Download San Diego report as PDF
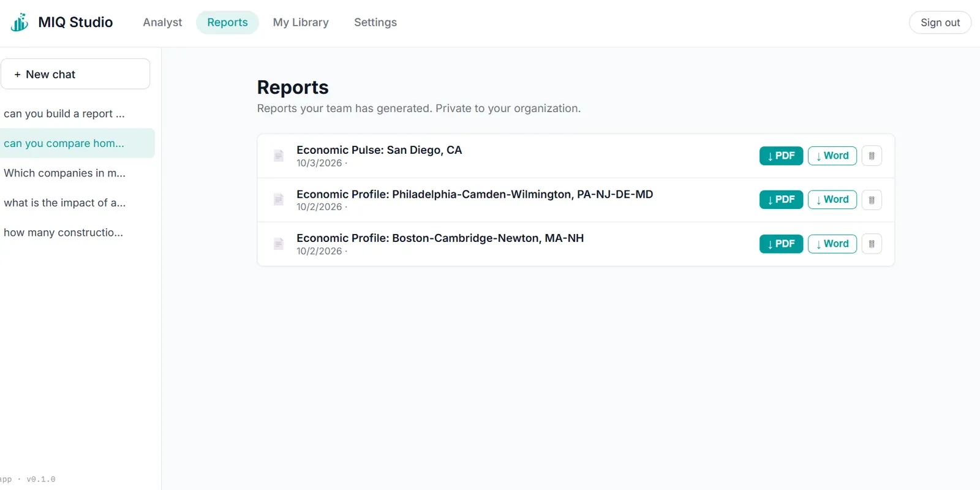Image resolution: width=980 pixels, height=490 pixels. [x=781, y=156]
